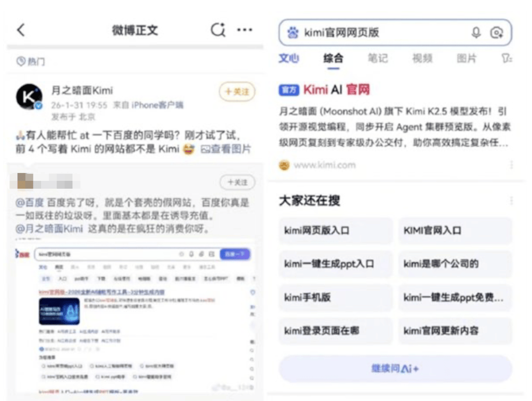Open options dots beside www.kimi.com result
The image size is (532, 401).
pyautogui.click(x=511, y=165)
